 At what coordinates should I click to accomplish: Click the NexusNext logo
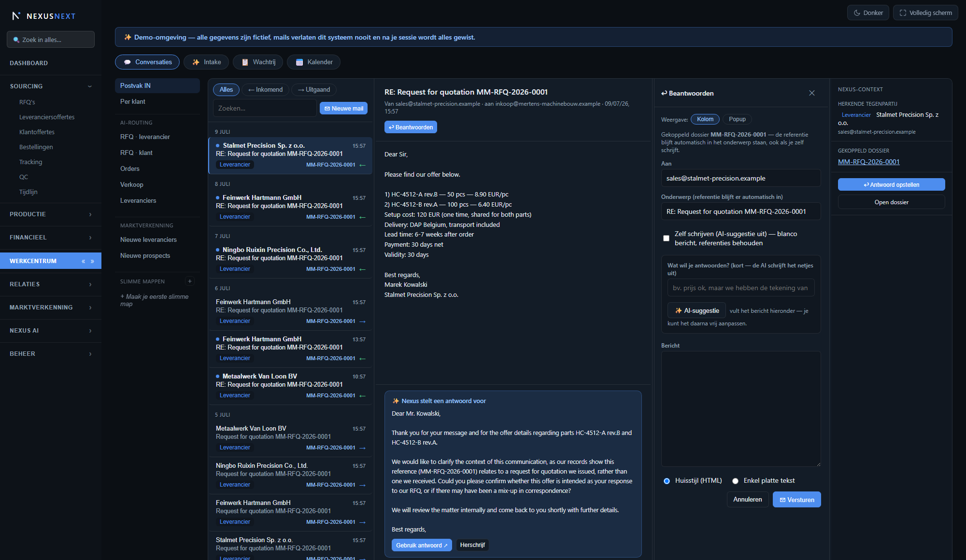43,16
